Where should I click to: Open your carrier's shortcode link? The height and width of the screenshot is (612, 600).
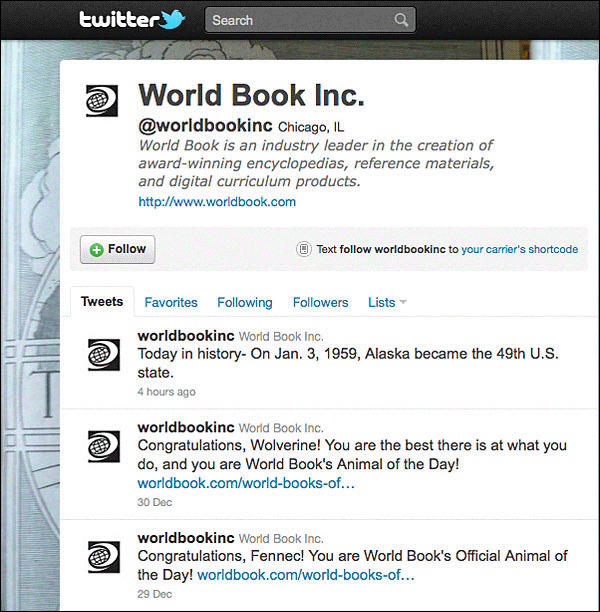tap(520, 249)
